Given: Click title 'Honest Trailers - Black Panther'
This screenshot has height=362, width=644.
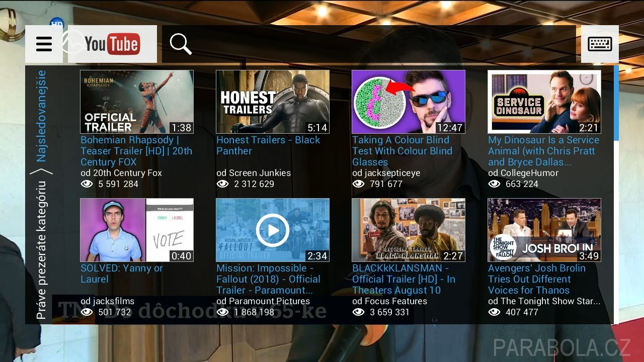Looking at the screenshot, I should [268, 145].
